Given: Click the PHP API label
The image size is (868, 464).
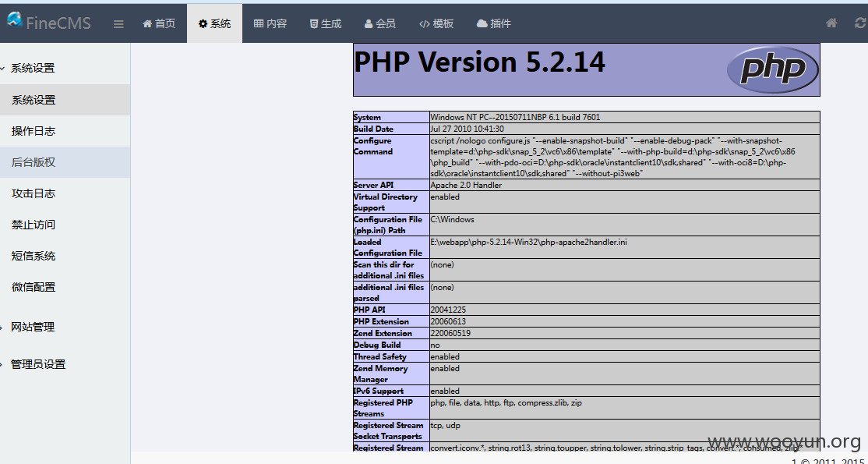Looking at the screenshot, I should 369,310.
